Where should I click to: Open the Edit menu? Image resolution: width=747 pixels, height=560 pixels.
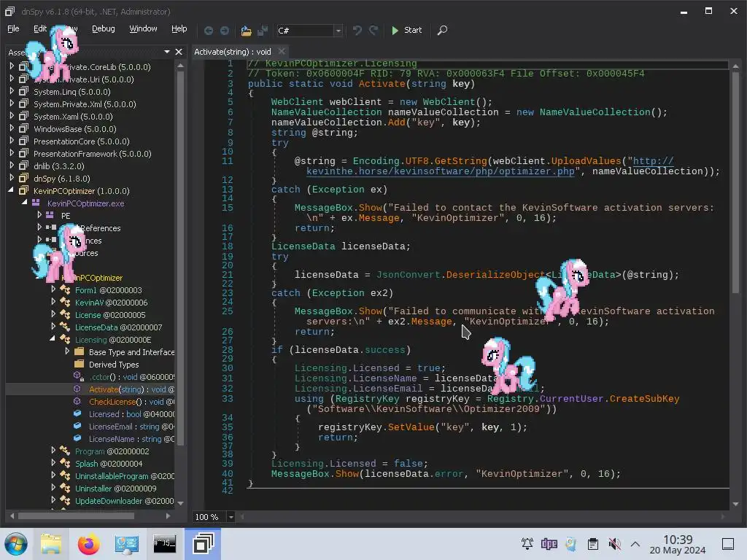[x=40, y=28]
